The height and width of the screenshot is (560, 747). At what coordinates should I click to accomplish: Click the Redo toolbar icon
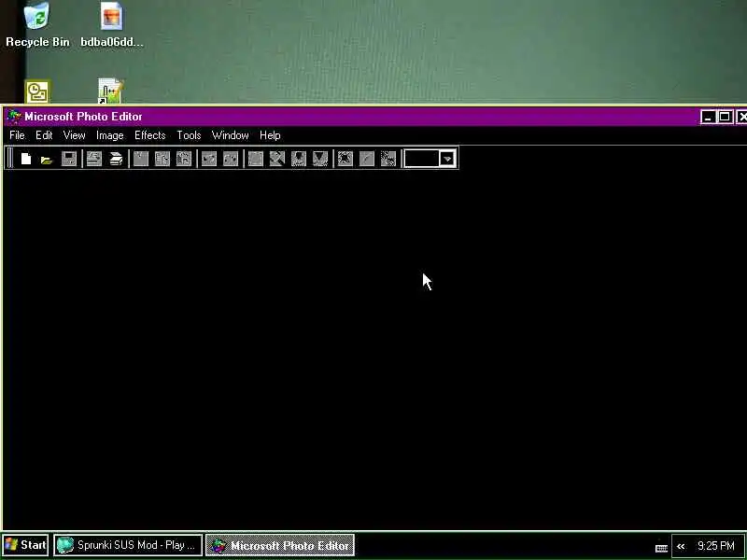point(231,159)
